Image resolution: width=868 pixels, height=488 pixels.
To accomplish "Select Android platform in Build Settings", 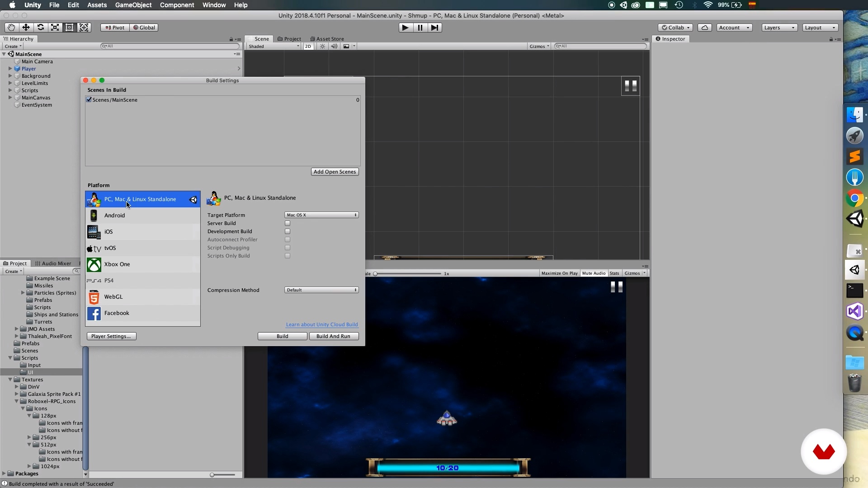I will point(143,216).
